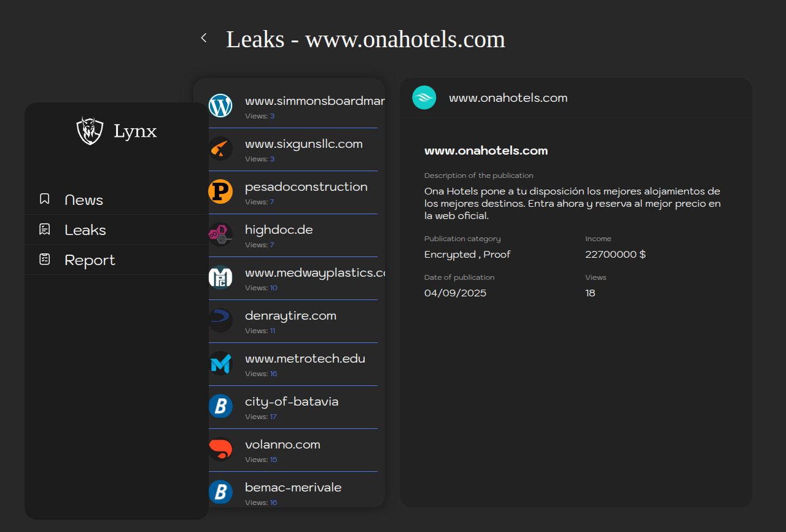
Task: Click the Date of publication label
Action: [x=459, y=277]
